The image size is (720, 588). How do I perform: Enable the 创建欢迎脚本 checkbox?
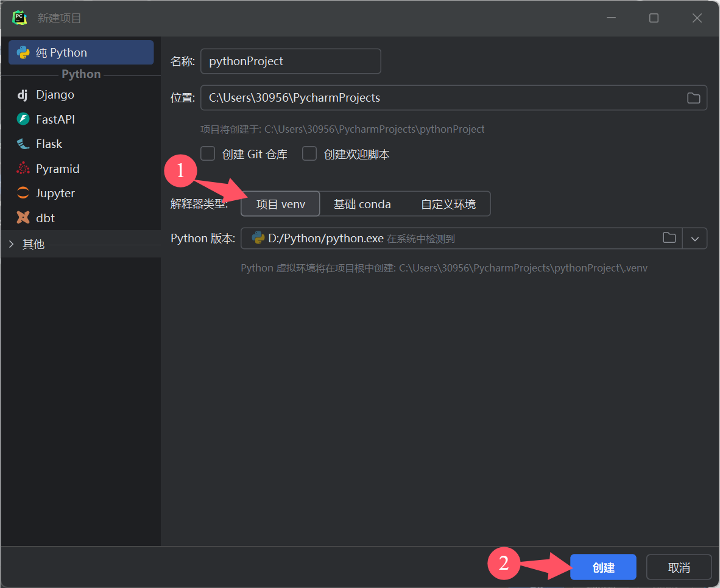coord(309,154)
